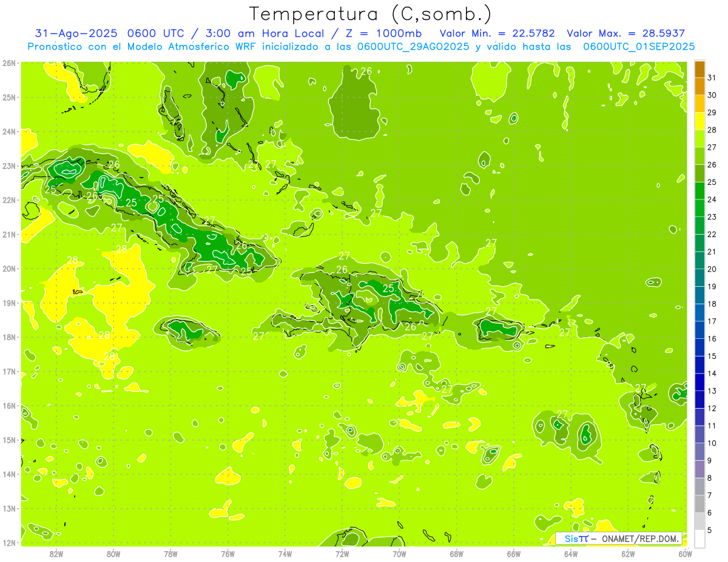Viewport: 728px width, 562px height.
Task: Click the colorbar value 20
Action: coord(712,269)
